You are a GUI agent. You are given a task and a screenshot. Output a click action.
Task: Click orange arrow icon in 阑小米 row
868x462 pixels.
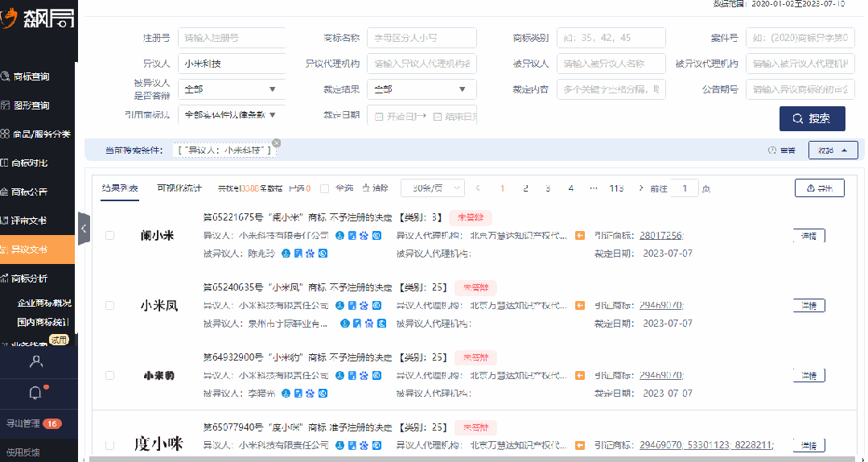[579, 236]
